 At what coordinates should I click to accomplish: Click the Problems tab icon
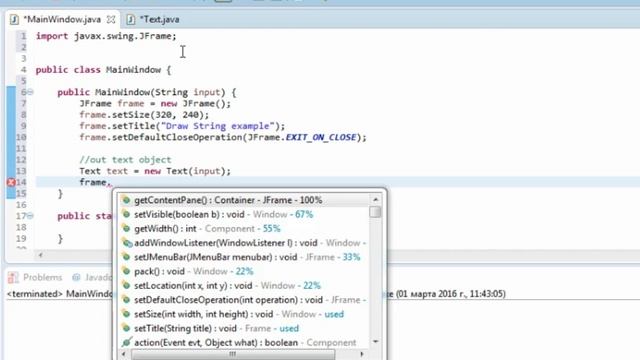click(13, 278)
